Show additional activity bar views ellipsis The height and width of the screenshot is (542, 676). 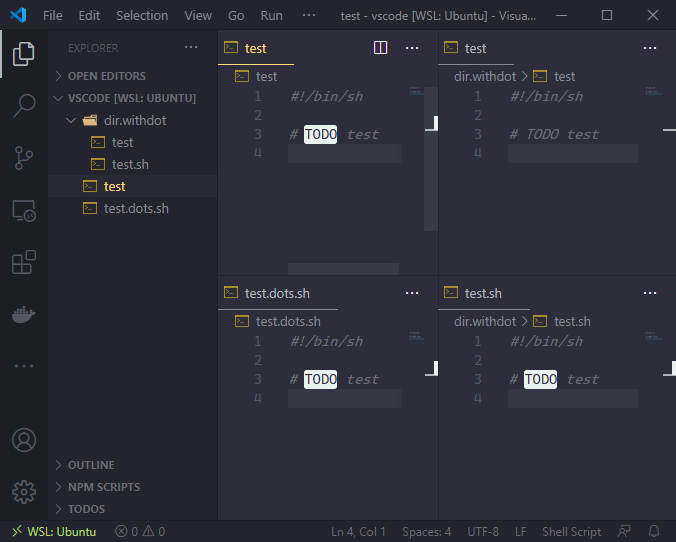coord(24,366)
